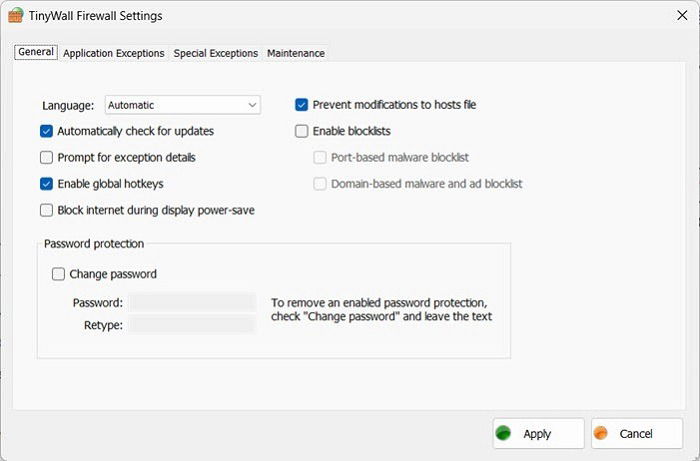700x461 pixels.
Task: Disable Enable global hotkeys checkbox
Action: coord(46,184)
